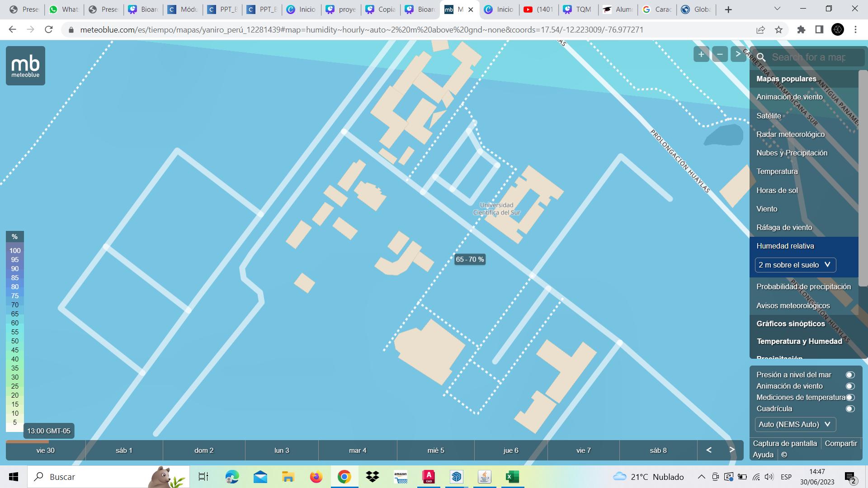The width and height of the screenshot is (868, 488).
Task: Click the browser address bar URL
Action: pyautogui.click(x=362, y=30)
